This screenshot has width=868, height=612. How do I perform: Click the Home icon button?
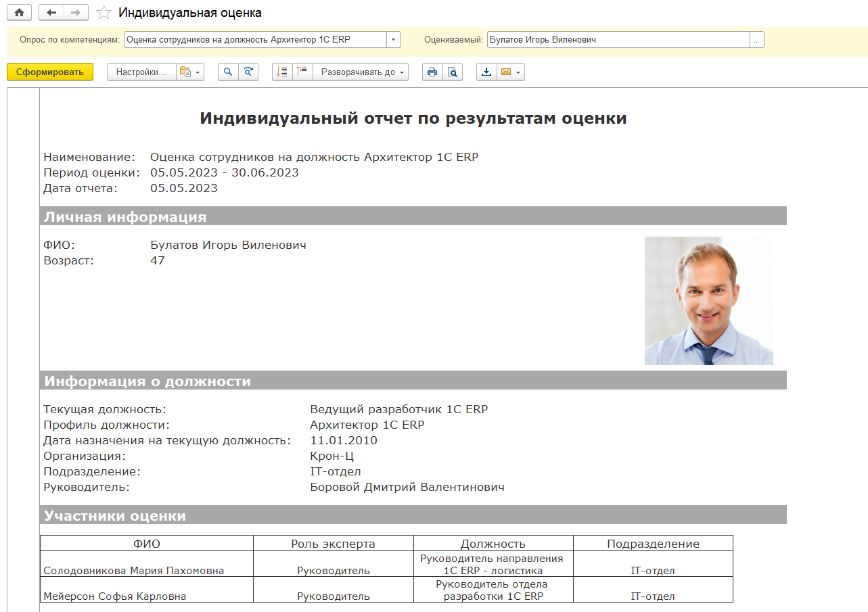click(x=19, y=12)
